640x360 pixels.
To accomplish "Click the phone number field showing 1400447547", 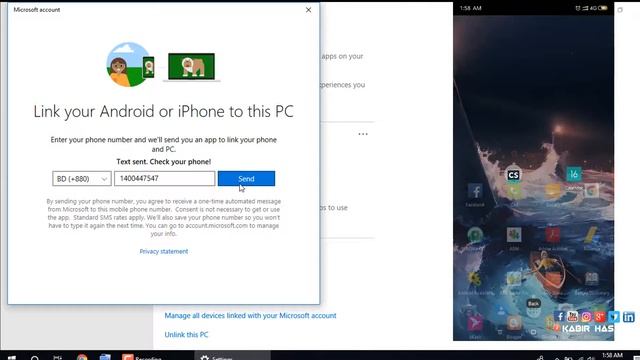I will click(x=164, y=178).
